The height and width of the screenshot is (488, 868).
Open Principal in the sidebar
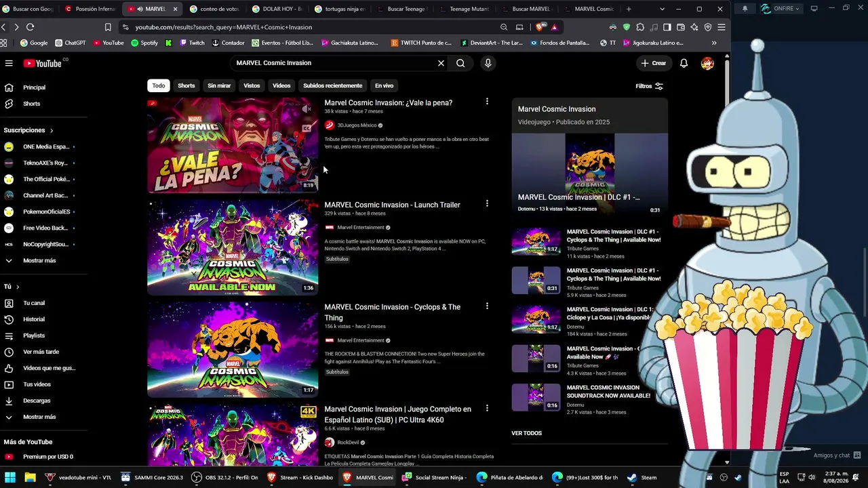34,87
